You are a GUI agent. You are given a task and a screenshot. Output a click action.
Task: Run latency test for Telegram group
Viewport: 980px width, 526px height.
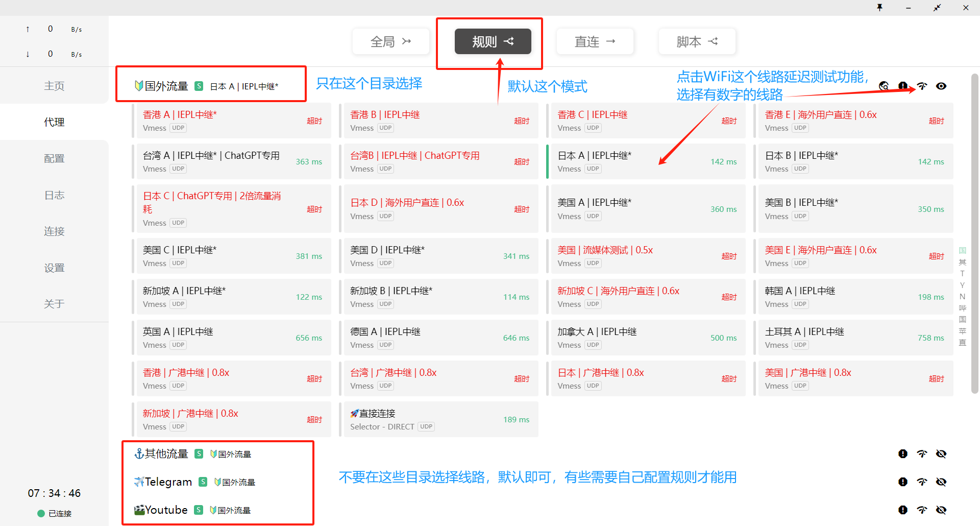point(922,482)
